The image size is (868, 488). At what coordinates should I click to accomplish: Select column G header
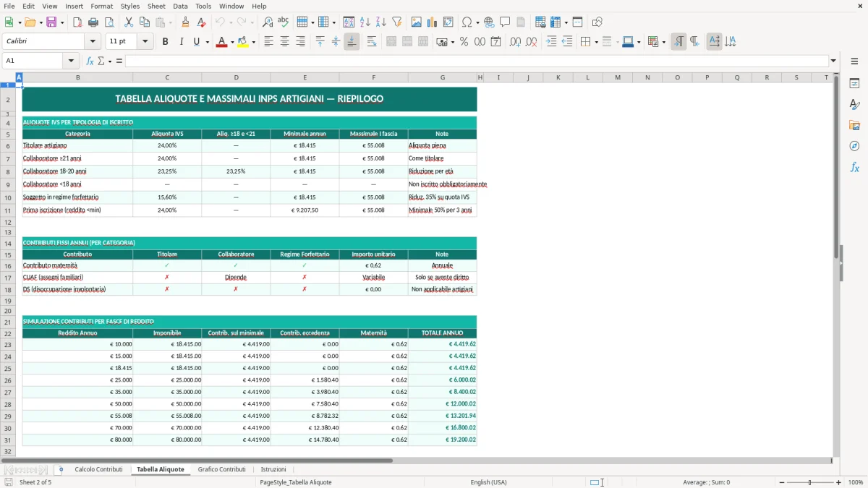tap(442, 77)
